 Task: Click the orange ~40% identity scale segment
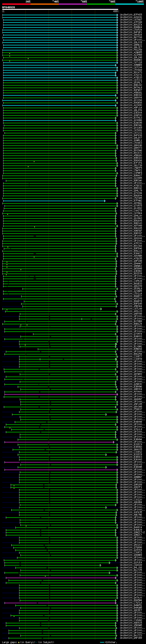coord(45,4)
